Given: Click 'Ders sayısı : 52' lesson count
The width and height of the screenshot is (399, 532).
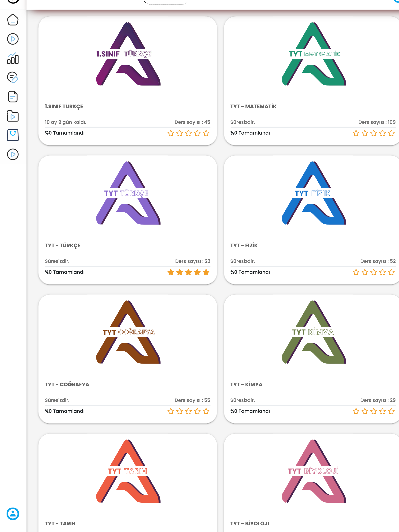Looking at the screenshot, I should coord(378,261).
